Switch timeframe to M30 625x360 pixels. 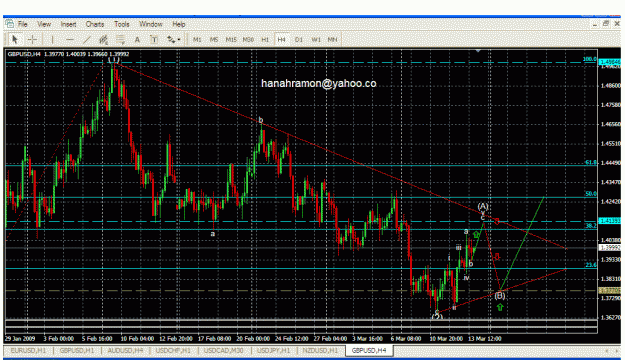click(248, 39)
